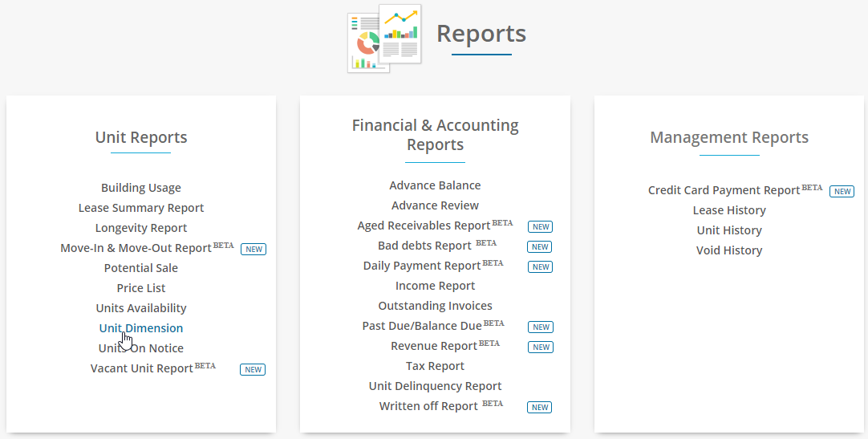868x439 pixels.
Task: View the Price List report
Action: pyautogui.click(x=141, y=288)
